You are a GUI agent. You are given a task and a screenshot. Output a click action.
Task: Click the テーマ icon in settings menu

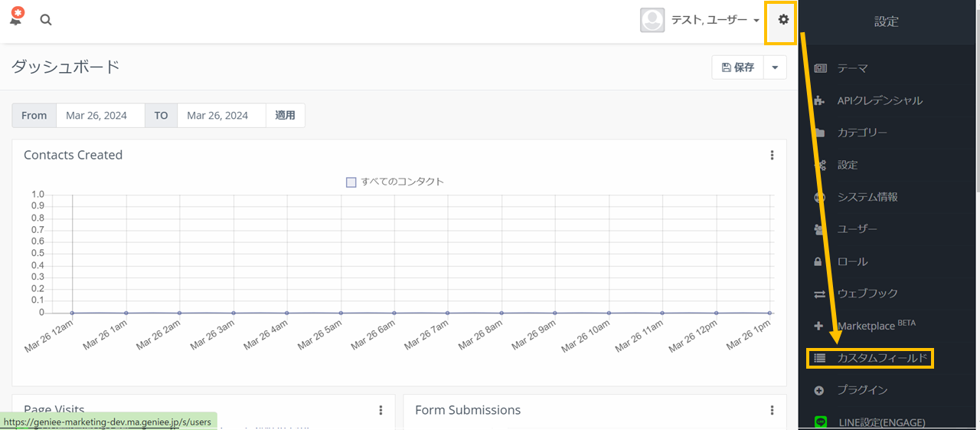[x=820, y=68]
